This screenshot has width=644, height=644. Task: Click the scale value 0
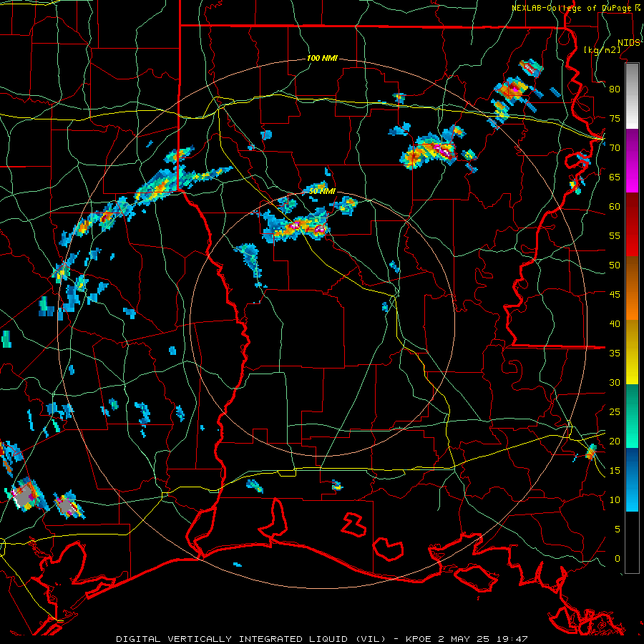(618, 559)
